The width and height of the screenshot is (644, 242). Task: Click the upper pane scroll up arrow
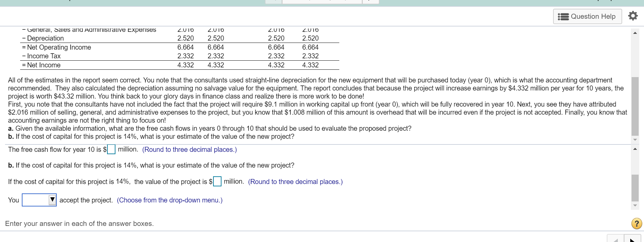(635, 33)
